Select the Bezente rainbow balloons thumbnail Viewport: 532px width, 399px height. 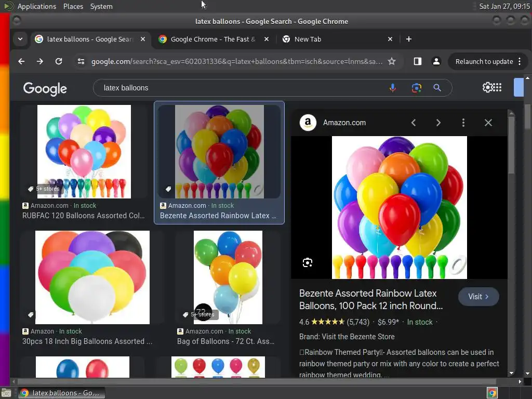[219, 152]
